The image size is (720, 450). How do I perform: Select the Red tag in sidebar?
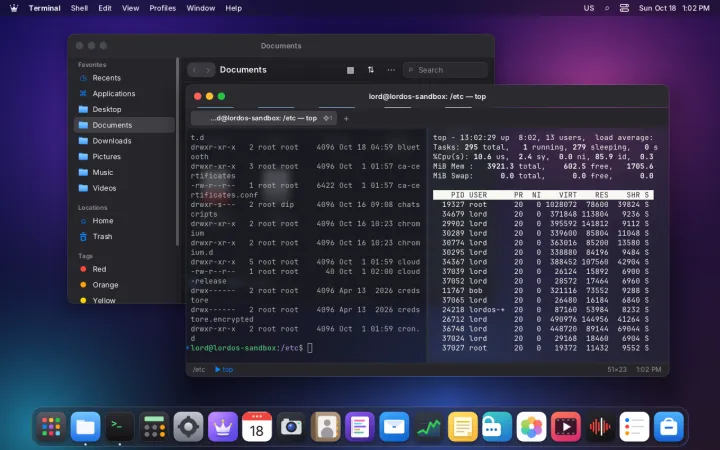click(124, 269)
